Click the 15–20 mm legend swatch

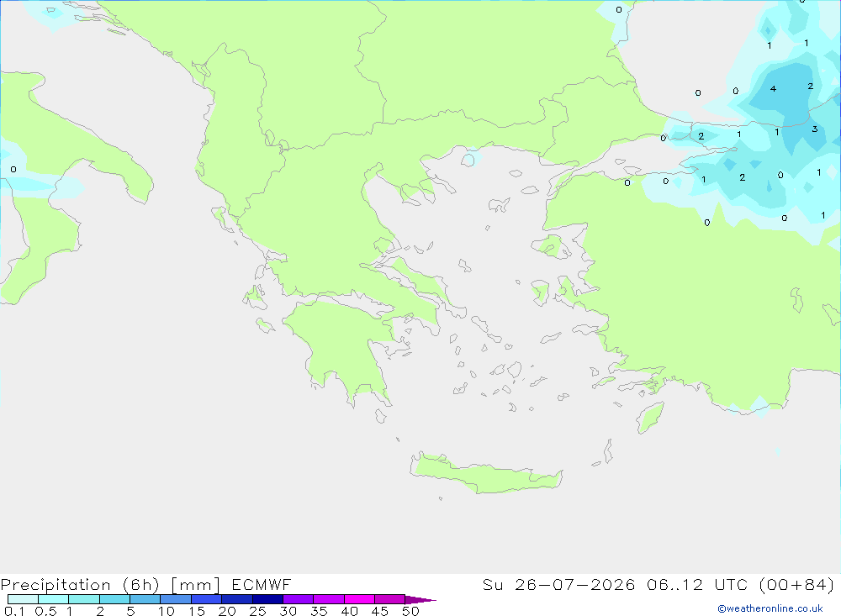point(207,599)
